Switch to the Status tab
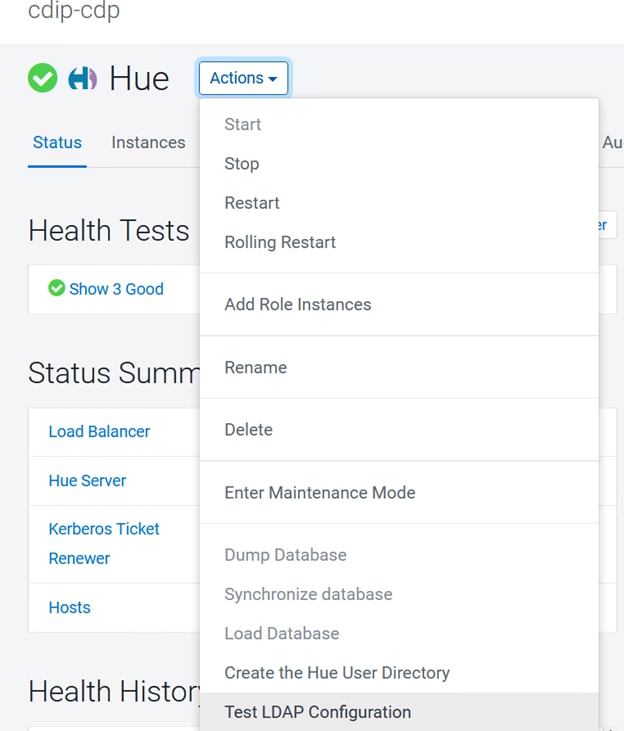Screen dimensions: 624x731 [57, 142]
